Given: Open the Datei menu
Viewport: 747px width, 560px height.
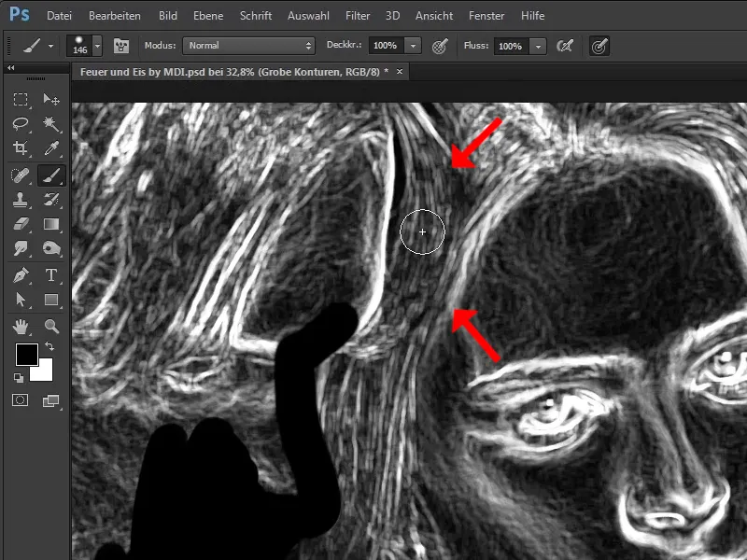Looking at the screenshot, I should pyautogui.click(x=59, y=16).
